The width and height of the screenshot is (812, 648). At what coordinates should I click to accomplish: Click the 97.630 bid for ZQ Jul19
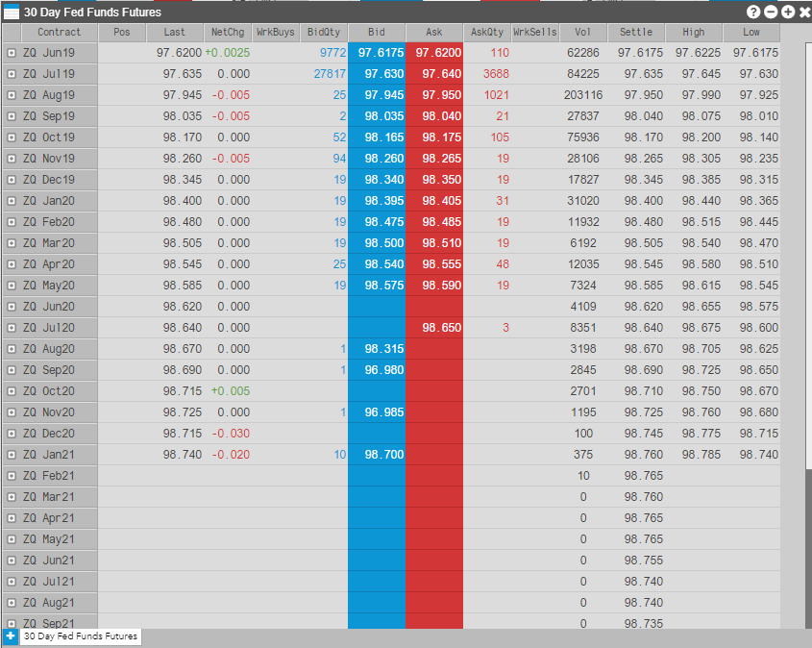pyautogui.click(x=377, y=74)
